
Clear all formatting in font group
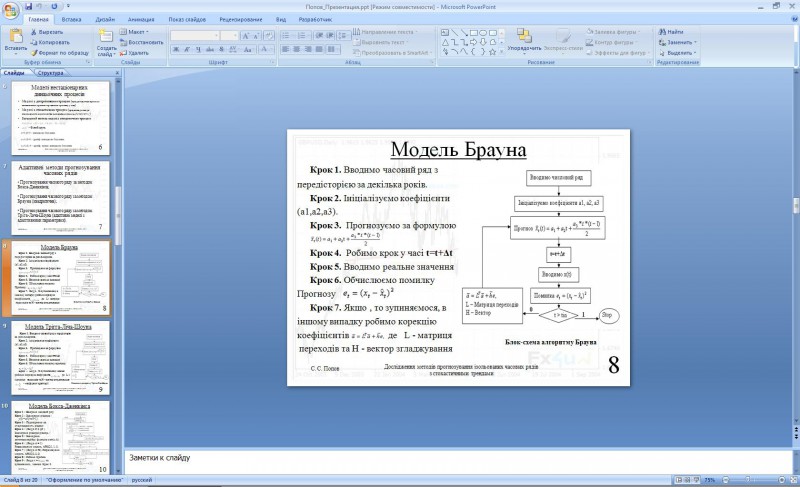point(269,36)
